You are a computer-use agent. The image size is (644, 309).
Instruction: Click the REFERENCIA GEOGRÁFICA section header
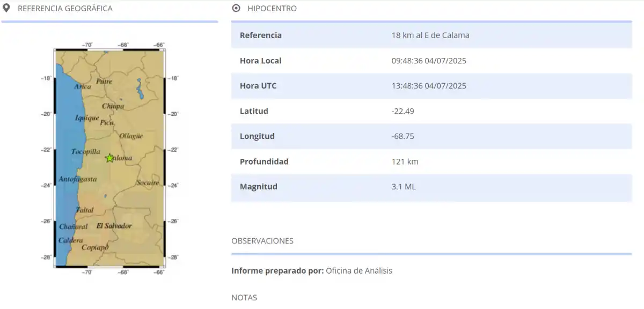pyautogui.click(x=65, y=8)
